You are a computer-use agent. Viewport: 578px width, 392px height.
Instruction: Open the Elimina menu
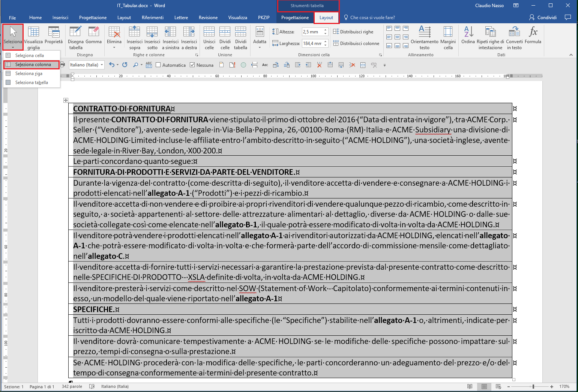[114, 37]
